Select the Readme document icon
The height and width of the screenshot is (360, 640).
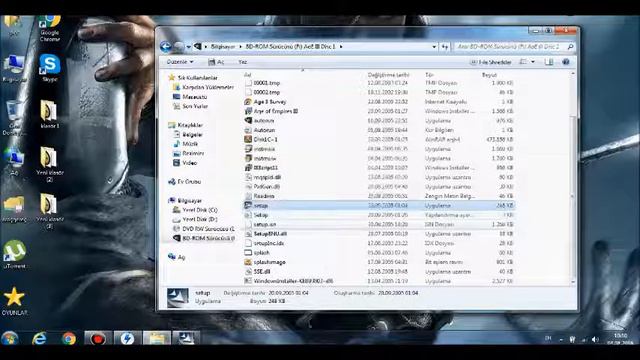pyautogui.click(x=248, y=196)
